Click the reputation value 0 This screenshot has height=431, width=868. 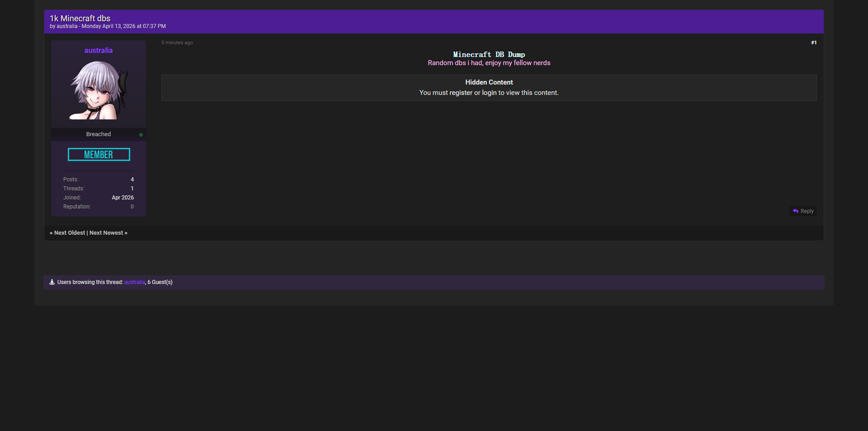pyautogui.click(x=132, y=207)
